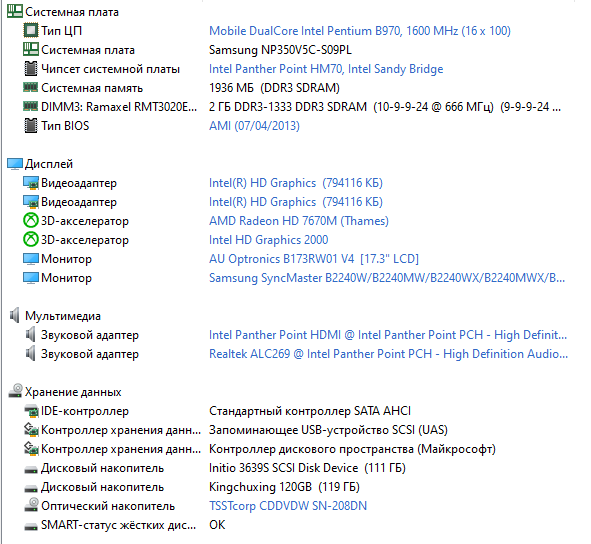Click the monitor icon in Samsung SyncMaster row
591x544 pixels.
(31, 278)
